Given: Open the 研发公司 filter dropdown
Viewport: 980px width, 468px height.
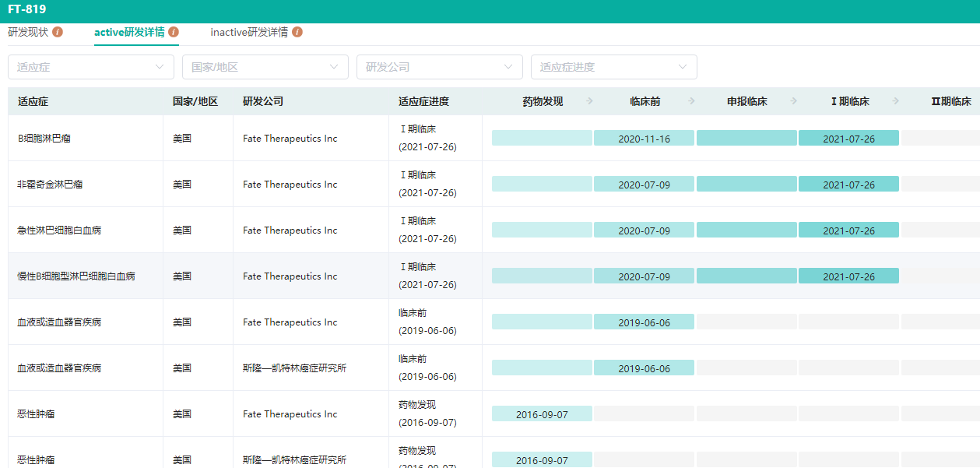Looking at the screenshot, I should point(440,67).
